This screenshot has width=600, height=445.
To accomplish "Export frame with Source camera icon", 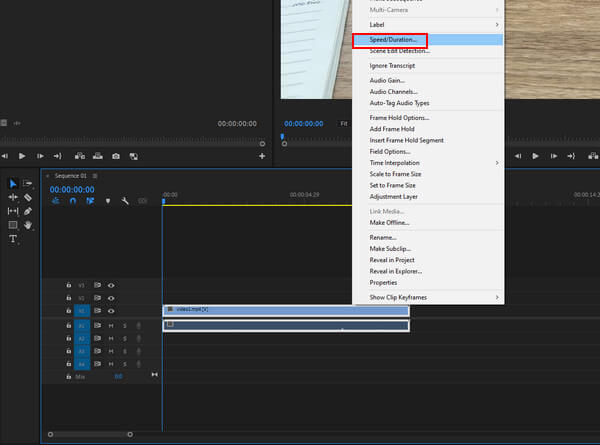I will [116, 156].
